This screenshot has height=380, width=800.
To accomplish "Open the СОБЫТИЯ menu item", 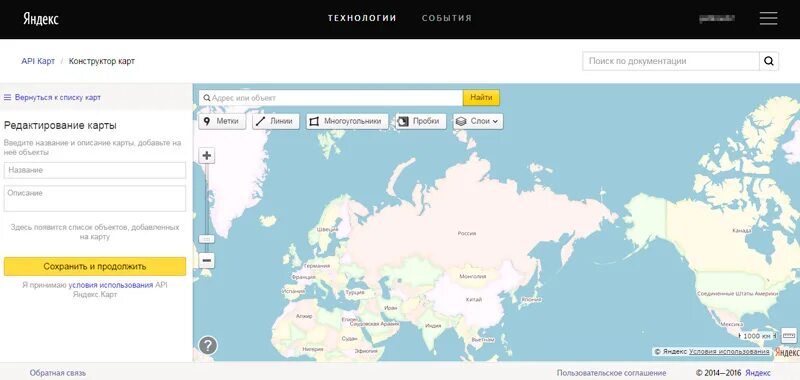I will point(447,18).
